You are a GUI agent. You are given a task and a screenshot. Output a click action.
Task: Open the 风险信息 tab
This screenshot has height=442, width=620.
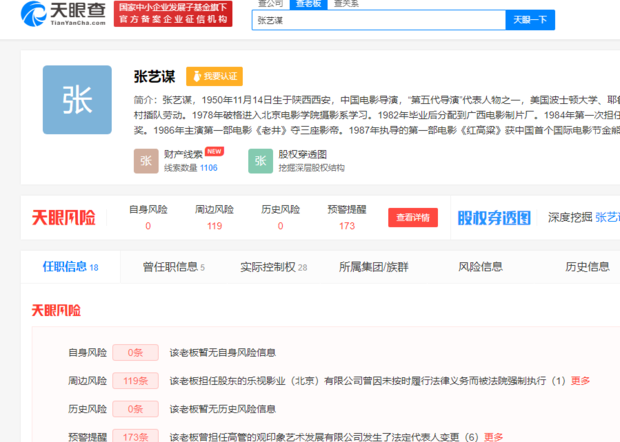(480, 267)
